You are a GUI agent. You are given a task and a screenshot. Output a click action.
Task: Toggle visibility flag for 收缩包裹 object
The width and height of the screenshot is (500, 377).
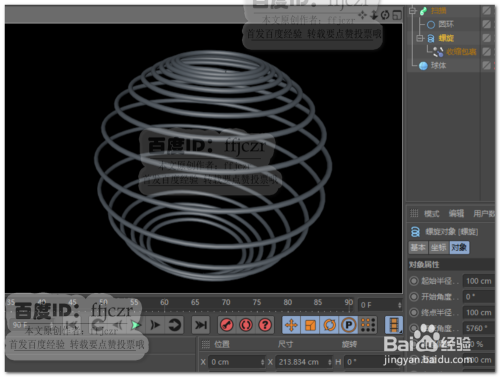tap(487, 52)
